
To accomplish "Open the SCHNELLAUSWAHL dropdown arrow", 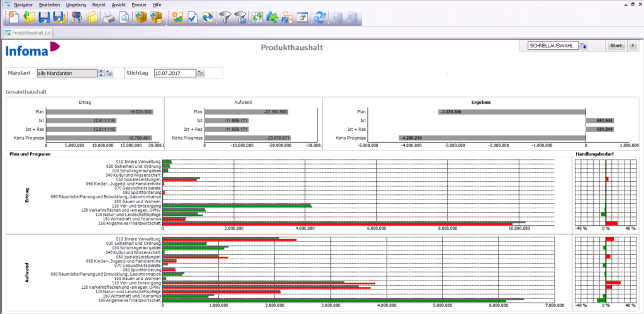I will point(583,46).
